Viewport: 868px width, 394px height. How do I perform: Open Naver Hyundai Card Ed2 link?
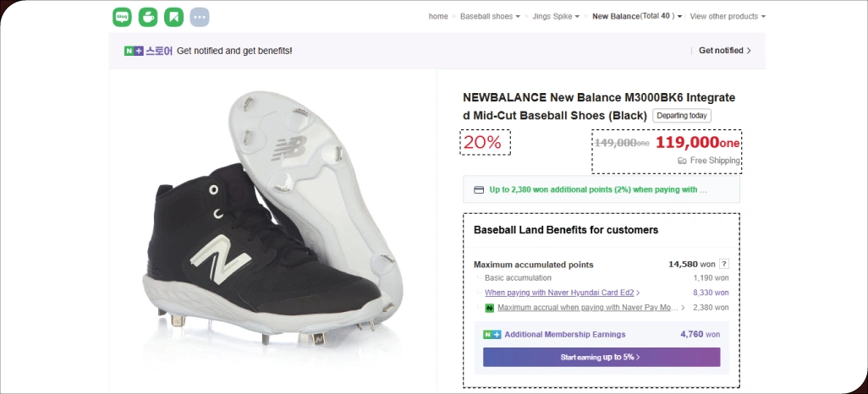560,293
